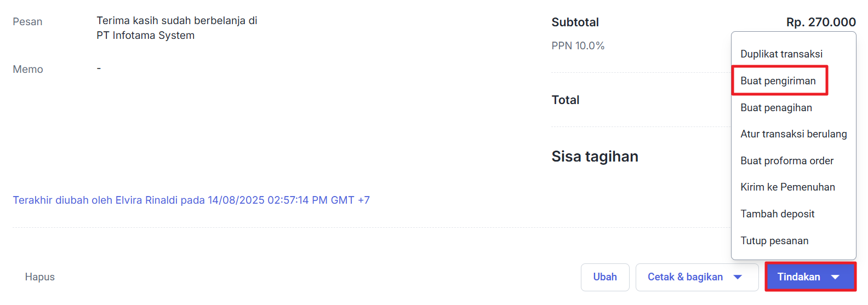
Task: Click the Memo field label
Action: click(28, 70)
